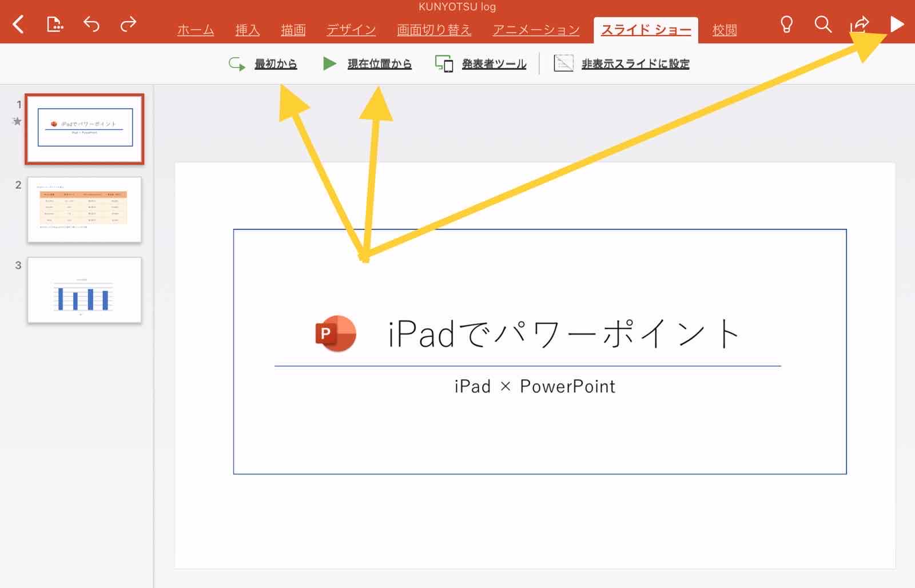
Task: Open the デザイン tab
Action: tap(351, 30)
